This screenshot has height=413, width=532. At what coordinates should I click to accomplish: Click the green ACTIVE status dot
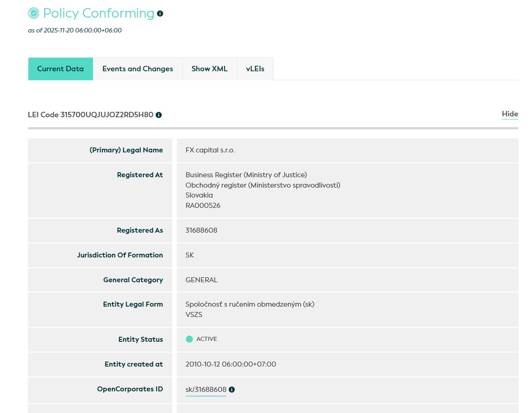[189, 339]
